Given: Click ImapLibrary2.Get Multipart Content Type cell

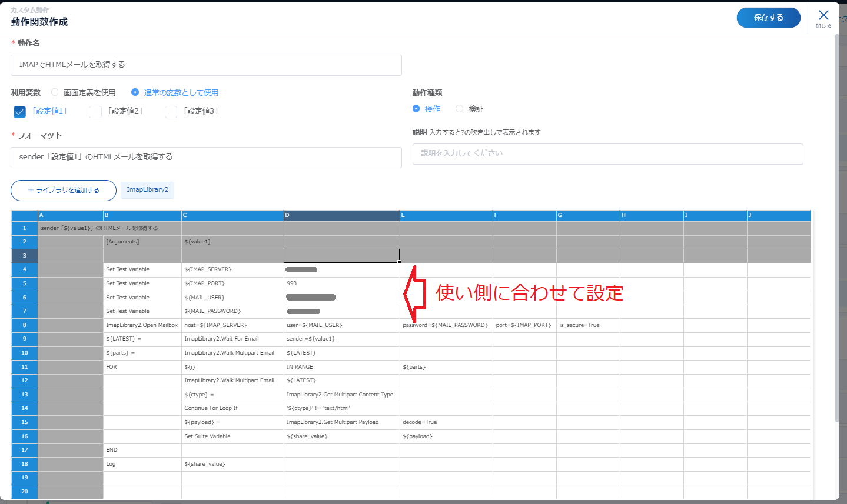Looking at the screenshot, I should [341, 395].
